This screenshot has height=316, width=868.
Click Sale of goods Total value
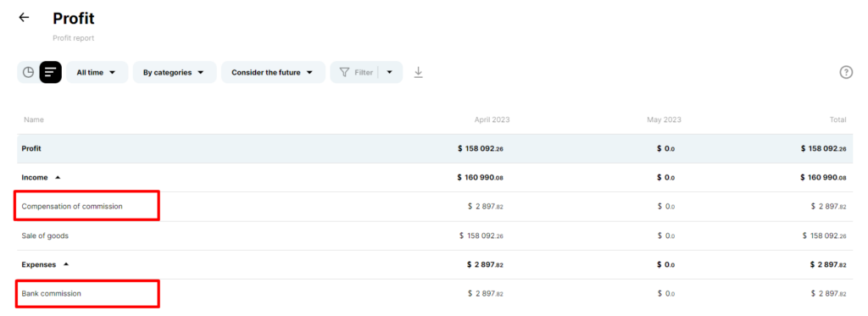(824, 236)
